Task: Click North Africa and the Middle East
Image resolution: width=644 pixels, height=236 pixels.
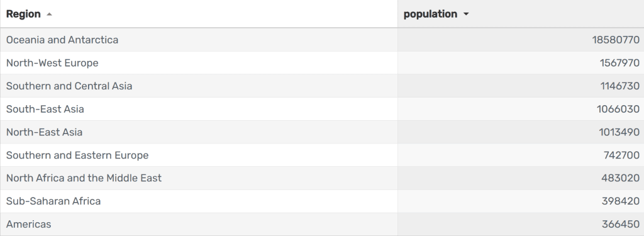Action: pyautogui.click(x=84, y=178)
